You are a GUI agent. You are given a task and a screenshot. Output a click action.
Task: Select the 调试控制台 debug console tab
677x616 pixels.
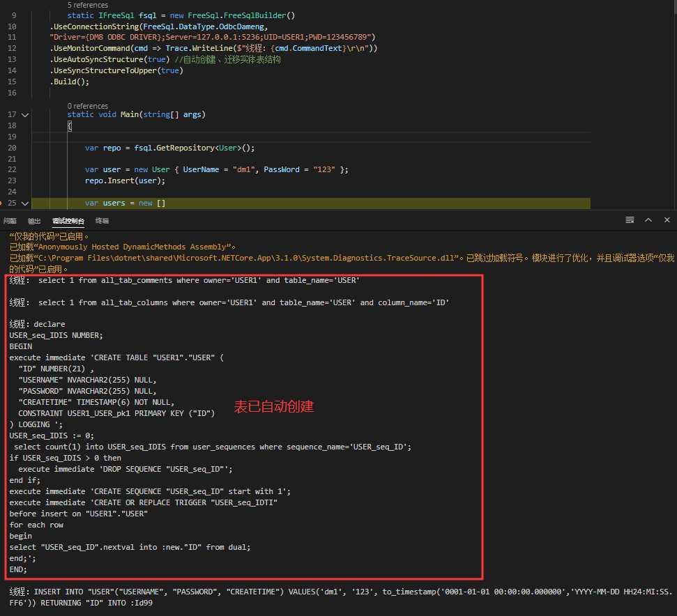click(68, 221)
